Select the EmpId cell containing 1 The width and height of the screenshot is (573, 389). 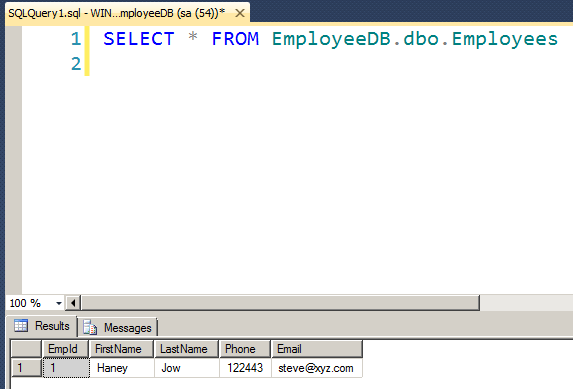tap(66, 368)
